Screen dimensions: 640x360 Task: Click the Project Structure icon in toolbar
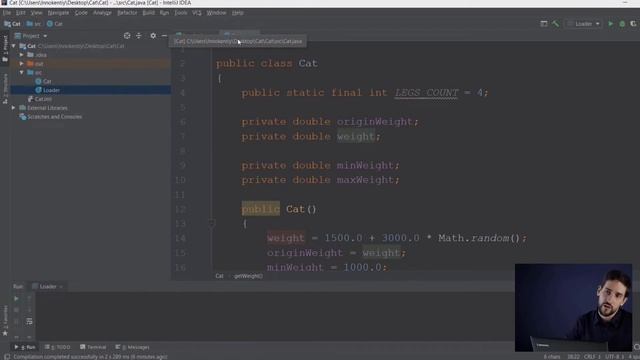pos(544,24)
